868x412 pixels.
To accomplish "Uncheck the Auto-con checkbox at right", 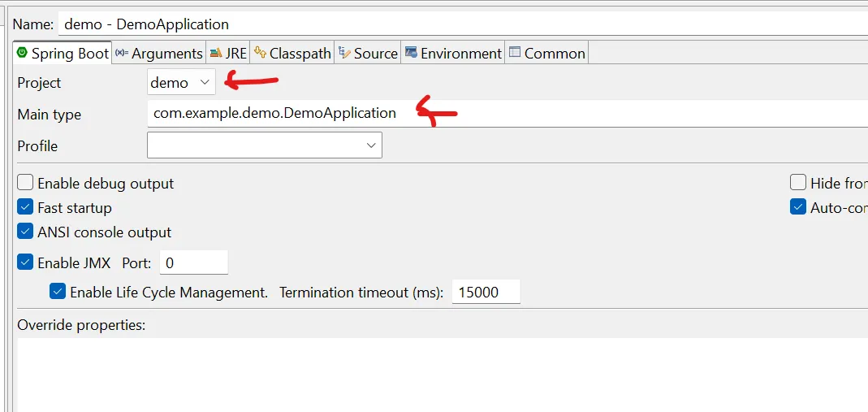I will tap(797, 207).
